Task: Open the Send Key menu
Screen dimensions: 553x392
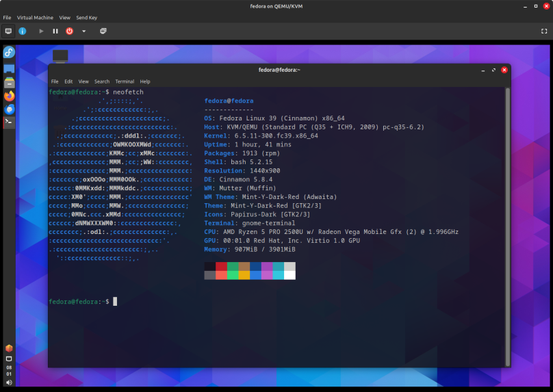Action: coord(87,18)
